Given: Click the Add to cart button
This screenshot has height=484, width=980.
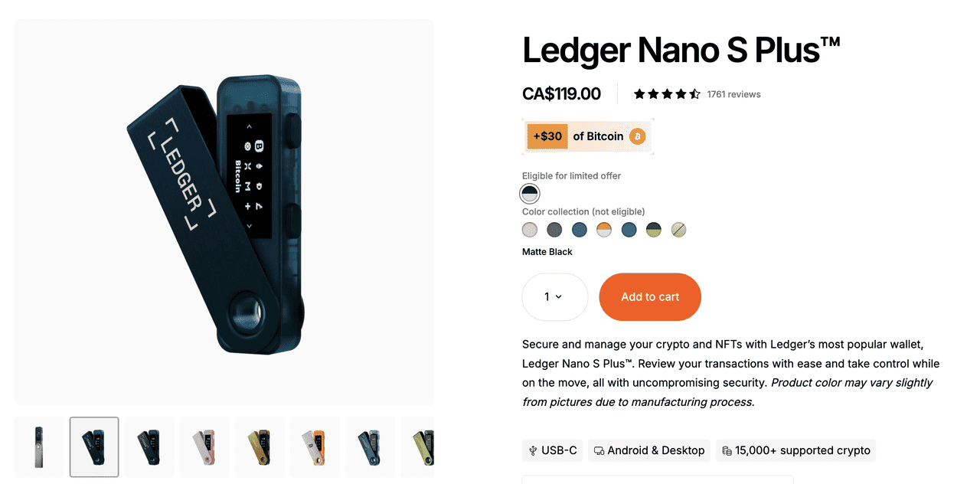Looking at the screenshot, I should (650, 297).
